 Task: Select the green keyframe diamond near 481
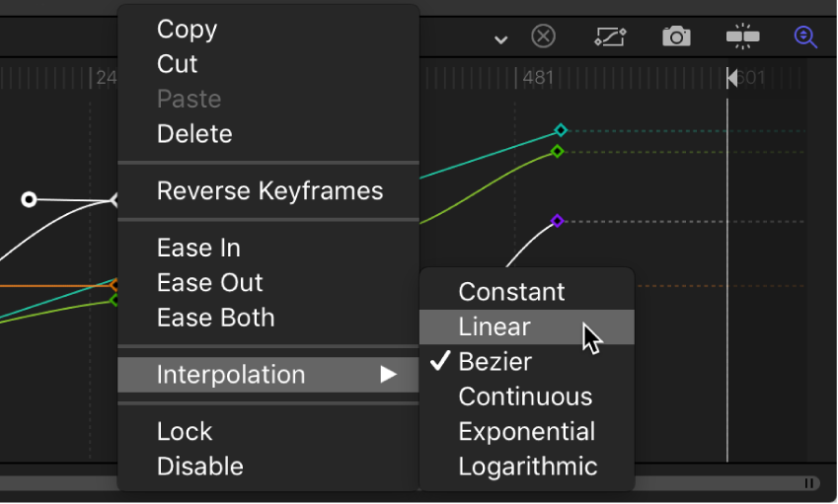[557, 152]
